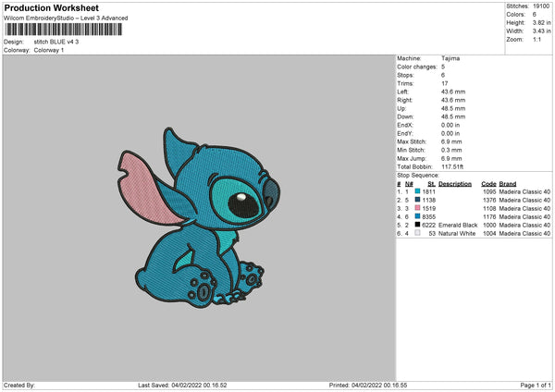Click 'Madeira Classic 40' in the Natural White row
The height and width of the screenshot is (392, 555).
[524, 234]
